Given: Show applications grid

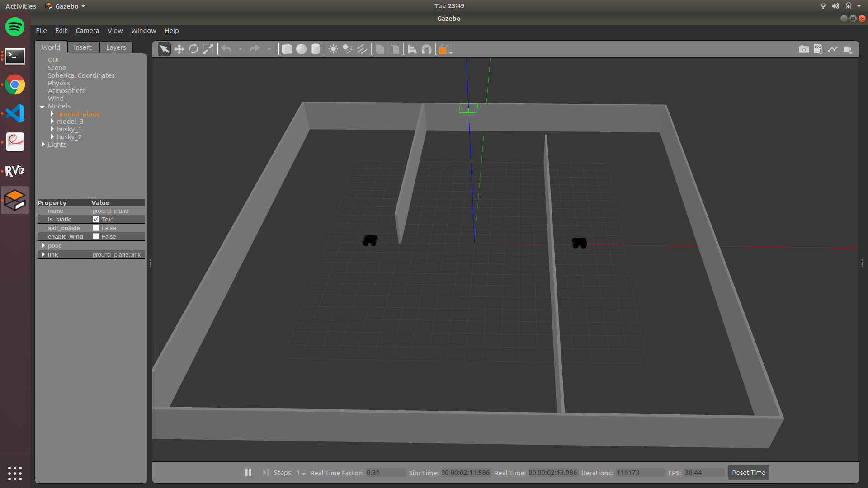Looking at the screenshot, I should (15, 473).
